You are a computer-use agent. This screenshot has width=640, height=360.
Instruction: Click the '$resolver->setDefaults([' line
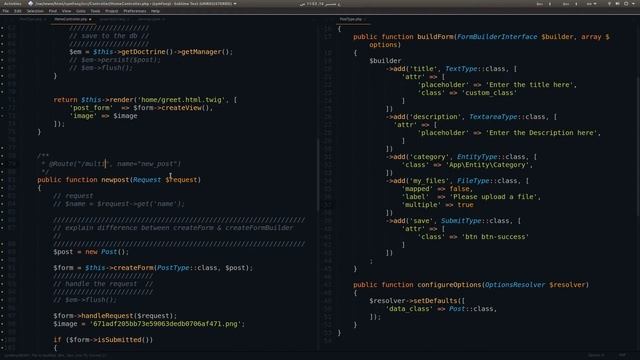[x=417, y=301]
